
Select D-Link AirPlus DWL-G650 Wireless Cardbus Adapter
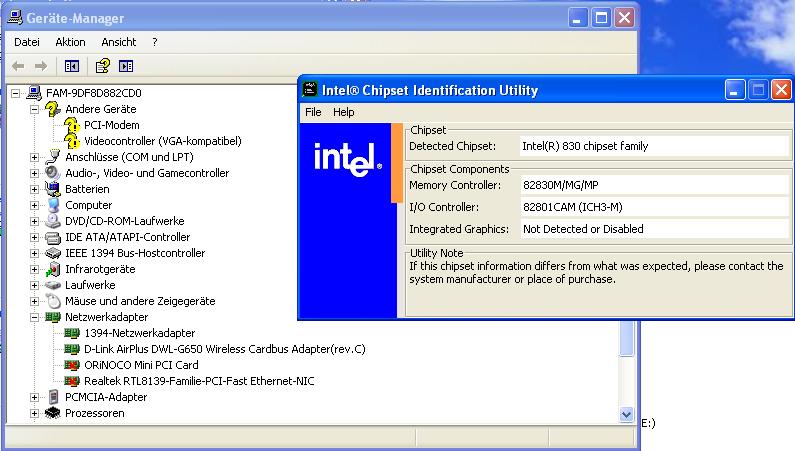tap(225, 349)
